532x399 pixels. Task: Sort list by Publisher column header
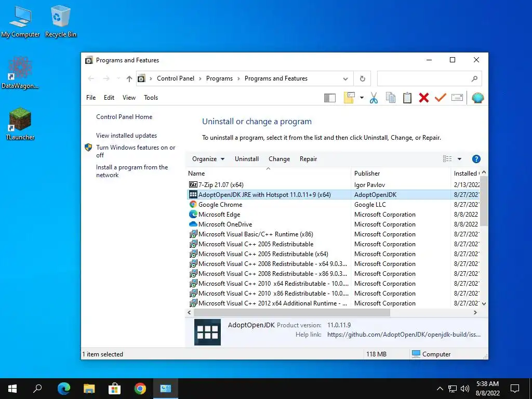401,174
